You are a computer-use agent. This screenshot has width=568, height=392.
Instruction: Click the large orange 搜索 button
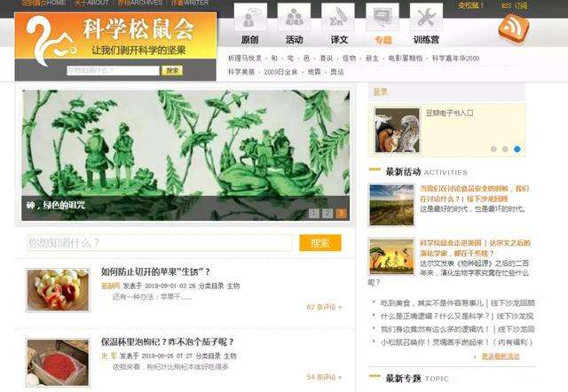(320, 242)
